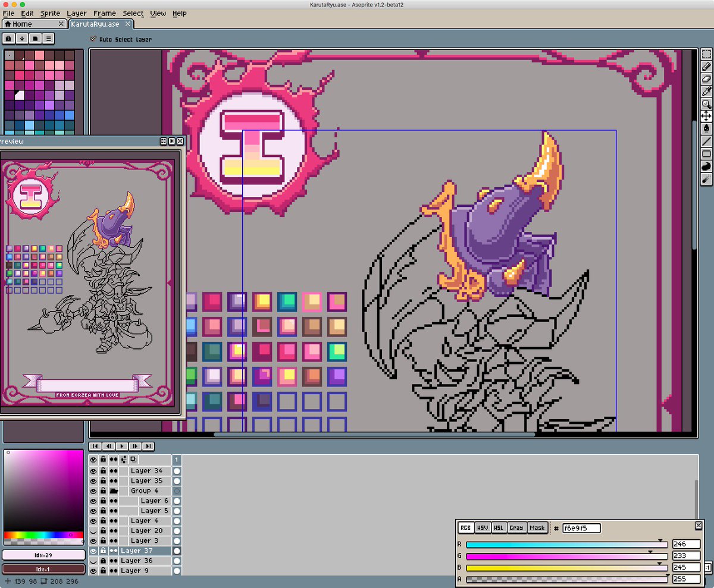Open timeline settings icon in header
Viewport: 714px width, 588px height.
coord(123,460)
